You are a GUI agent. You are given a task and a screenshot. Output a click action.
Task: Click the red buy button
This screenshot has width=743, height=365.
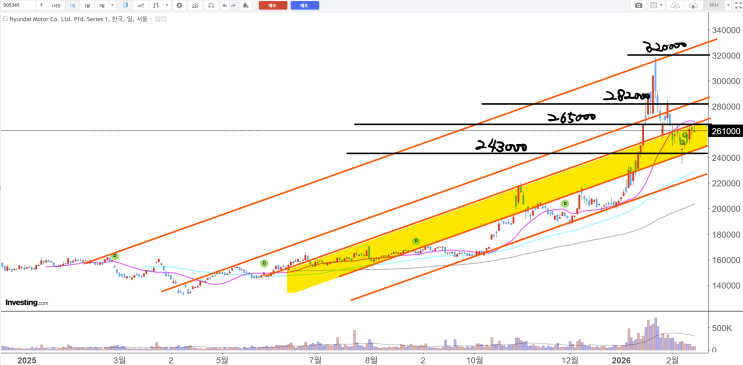tap(273, 5)
